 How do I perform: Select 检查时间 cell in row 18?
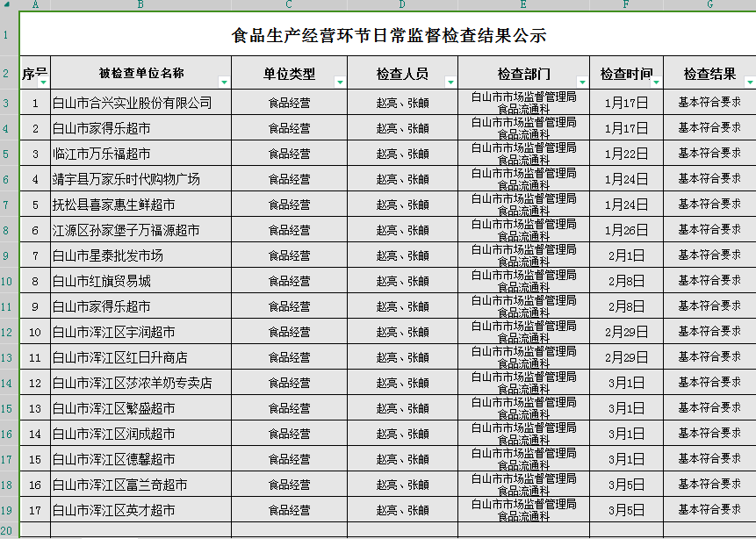(x=626, y=485)
